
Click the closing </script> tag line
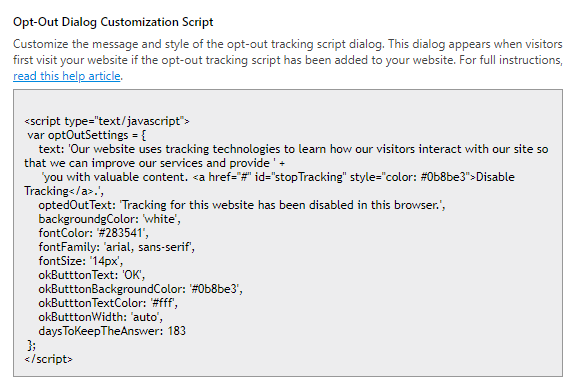pyautogui.click(x=49, y=359)
